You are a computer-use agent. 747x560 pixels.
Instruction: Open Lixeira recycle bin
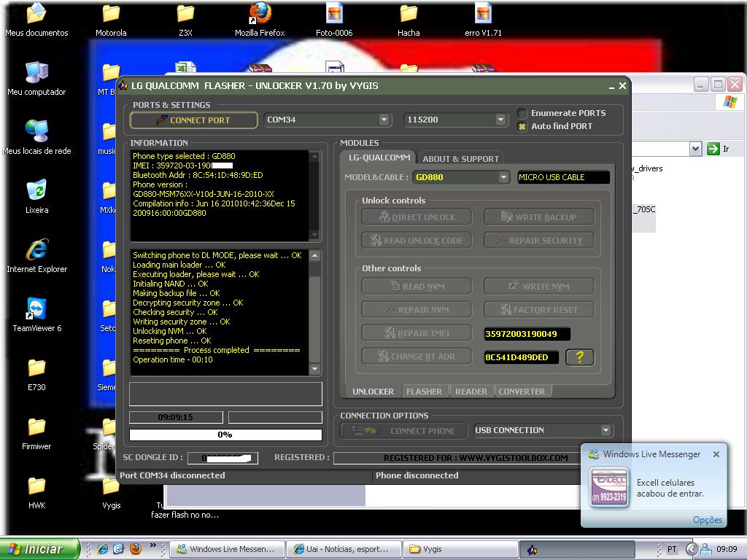point(36,197)
